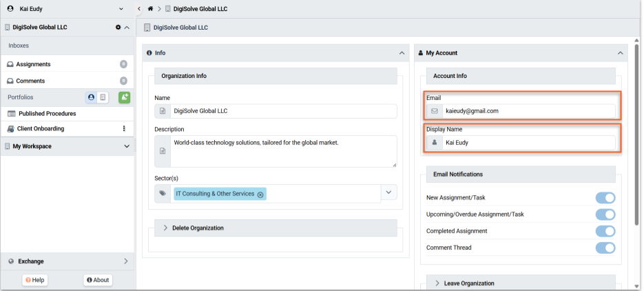Screen dimensions: 644x291
Task: Open the Kai Eudy user dropdown
Action: tap(121, 9)
